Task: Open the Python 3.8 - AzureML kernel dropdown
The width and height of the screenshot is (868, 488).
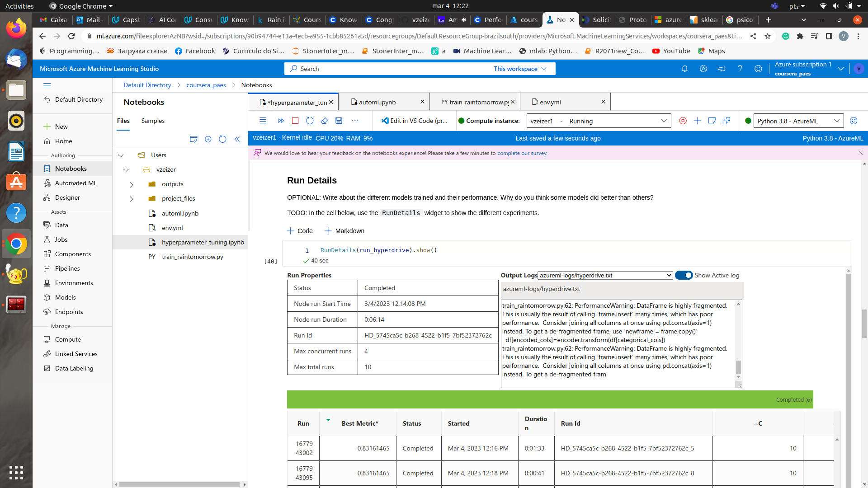Action: coord(798,121)
